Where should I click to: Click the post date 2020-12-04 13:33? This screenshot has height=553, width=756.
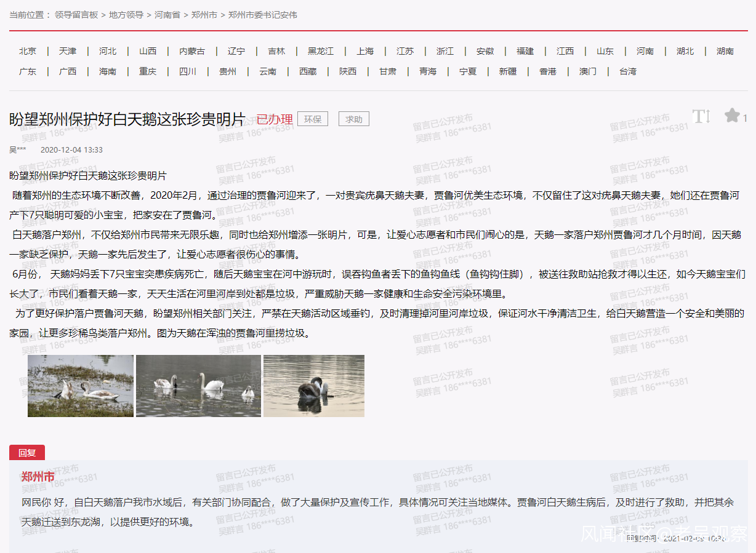coord(71,149)
